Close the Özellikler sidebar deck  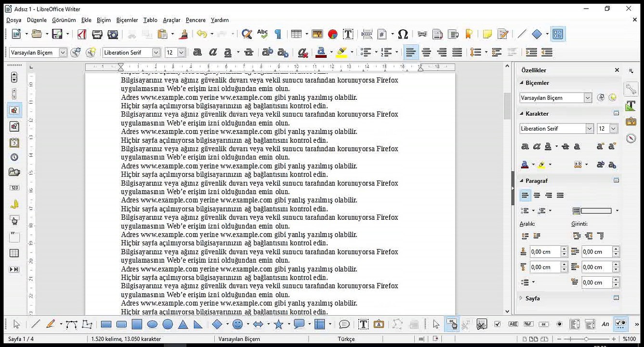click(617, 70)
